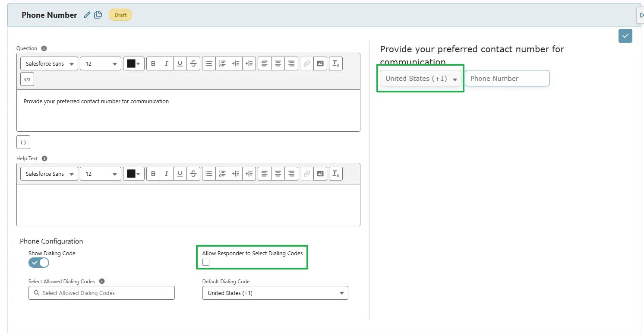The width and height of the screenshot is (644, 336).
Task: Click the Select Allowed Dialing Codes search field
Action: pyautogui.click(x=101, y=293)
